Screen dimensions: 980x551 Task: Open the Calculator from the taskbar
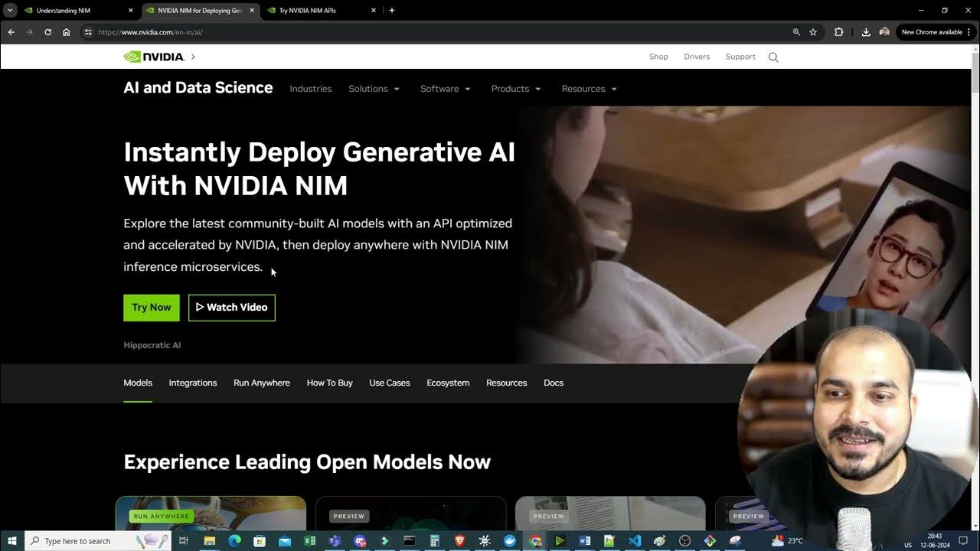tap(434, 541)
